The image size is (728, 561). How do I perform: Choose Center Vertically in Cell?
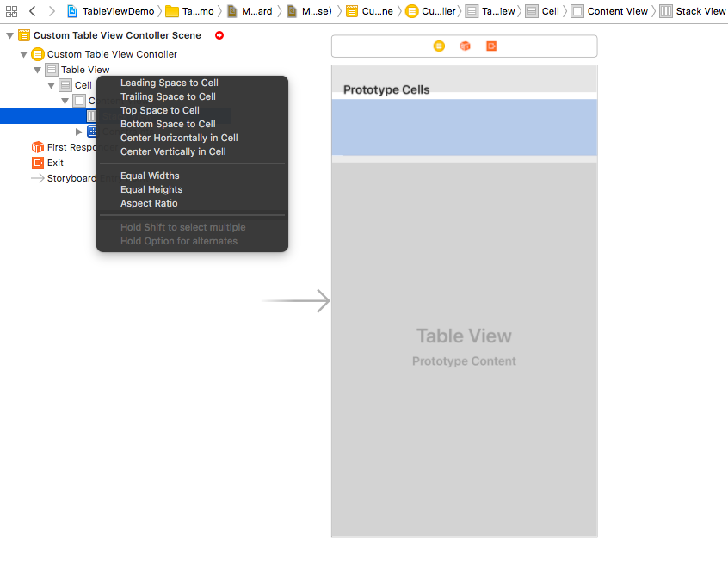pos(173,151)
